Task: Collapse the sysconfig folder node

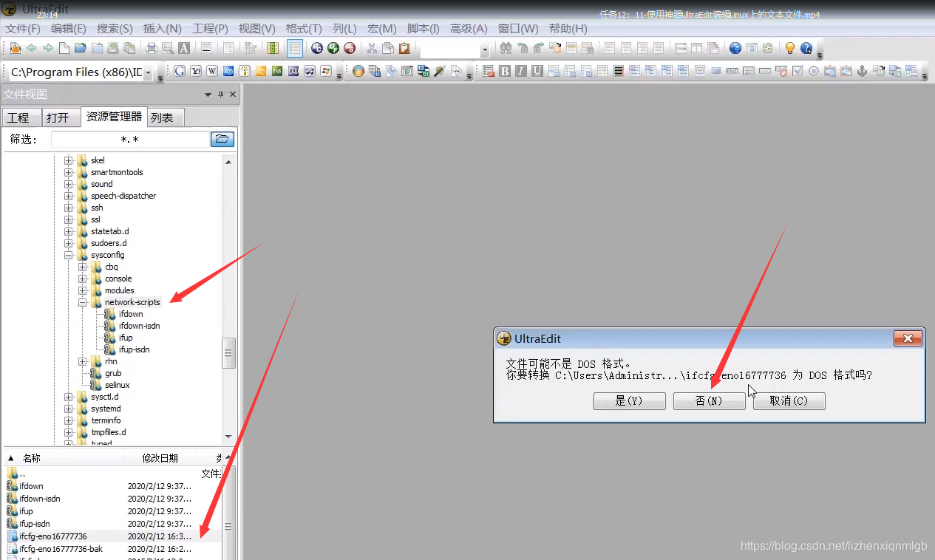Action: point(69,255)
